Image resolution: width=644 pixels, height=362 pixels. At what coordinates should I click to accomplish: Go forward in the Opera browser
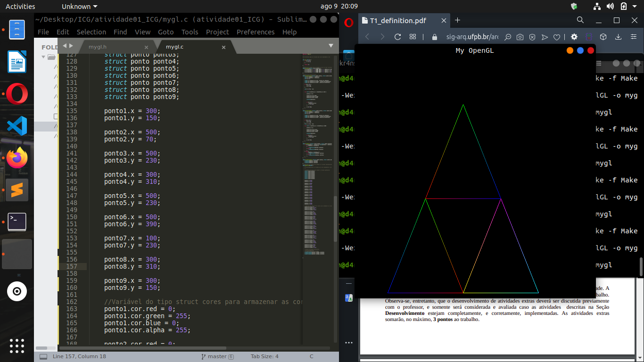tap(382, 37)
